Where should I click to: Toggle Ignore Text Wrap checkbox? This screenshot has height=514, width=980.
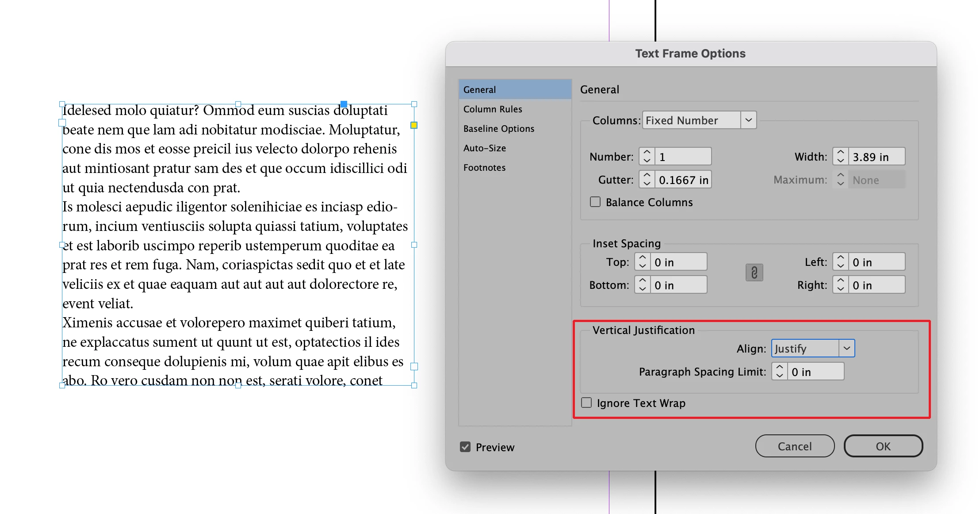[586, 403]
